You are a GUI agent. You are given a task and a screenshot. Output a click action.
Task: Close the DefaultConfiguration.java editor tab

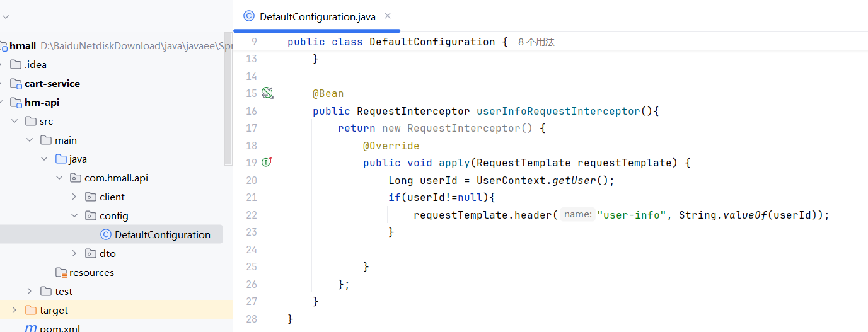(388, 16)
